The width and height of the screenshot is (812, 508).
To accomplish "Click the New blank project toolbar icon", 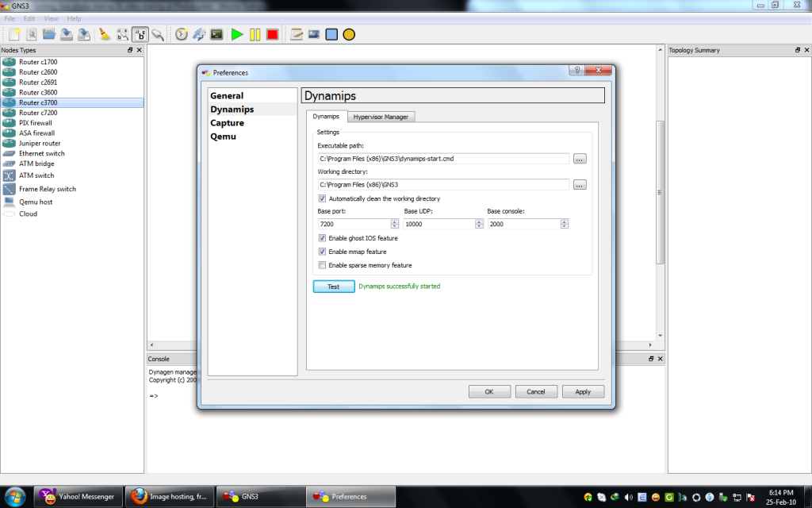I will pos(14,35).
